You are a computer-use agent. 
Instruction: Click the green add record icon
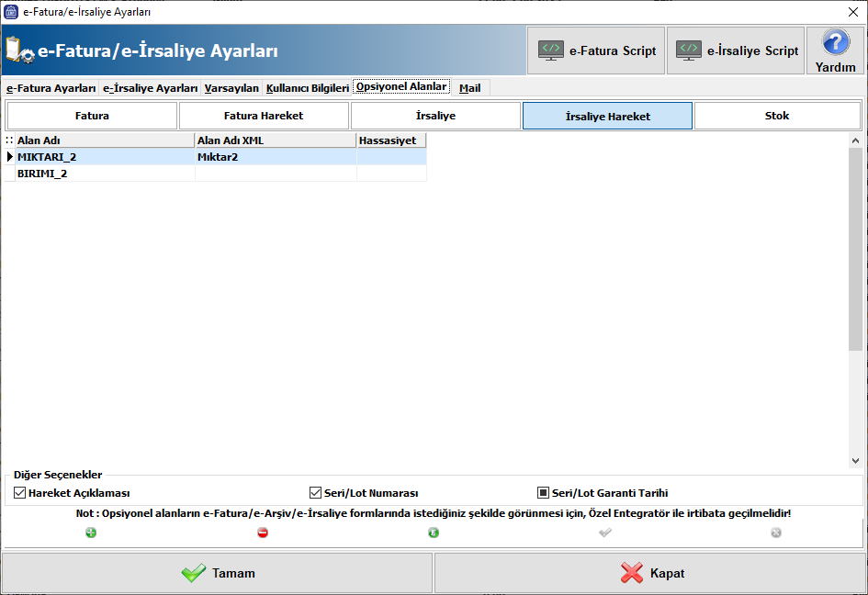[x=91, y=533]
